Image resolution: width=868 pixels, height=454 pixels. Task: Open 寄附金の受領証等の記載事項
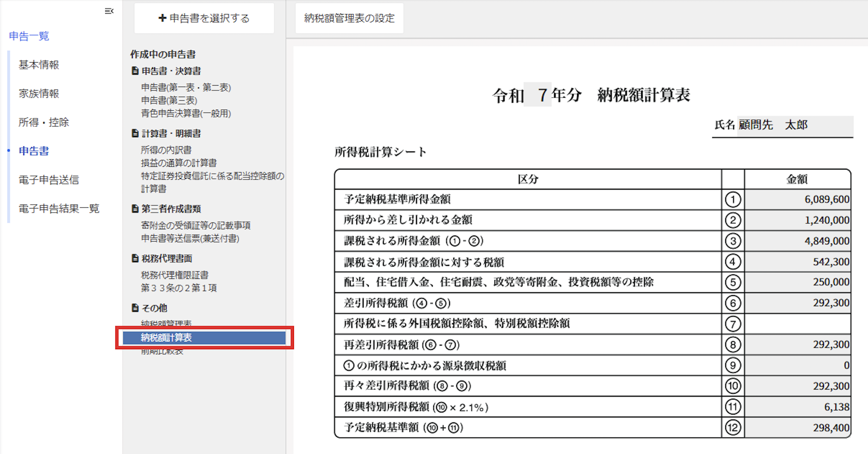pos(196,226)
